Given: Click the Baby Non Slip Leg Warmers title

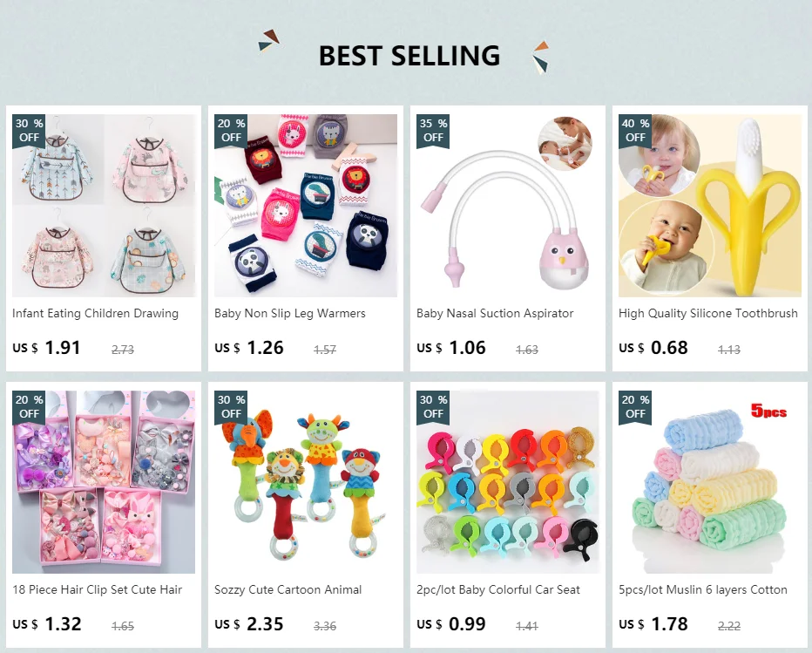Looking at the screenshot, I should [290, 314].
